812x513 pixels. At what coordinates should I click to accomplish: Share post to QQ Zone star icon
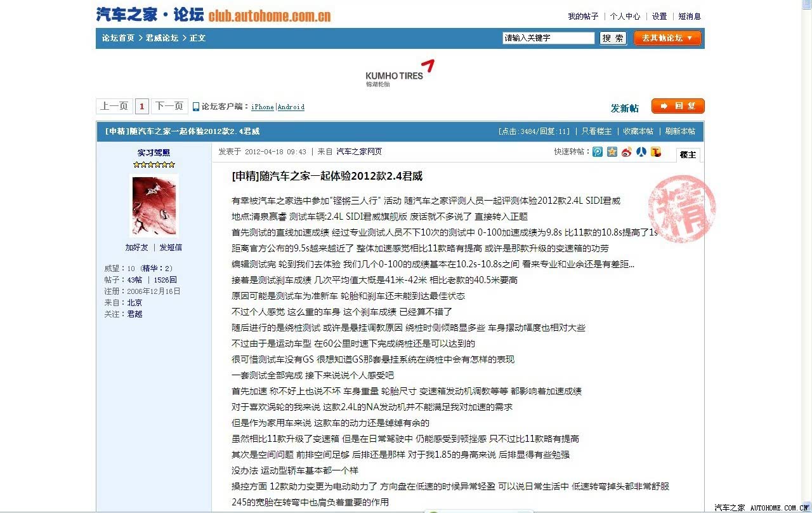pos(612,152)
